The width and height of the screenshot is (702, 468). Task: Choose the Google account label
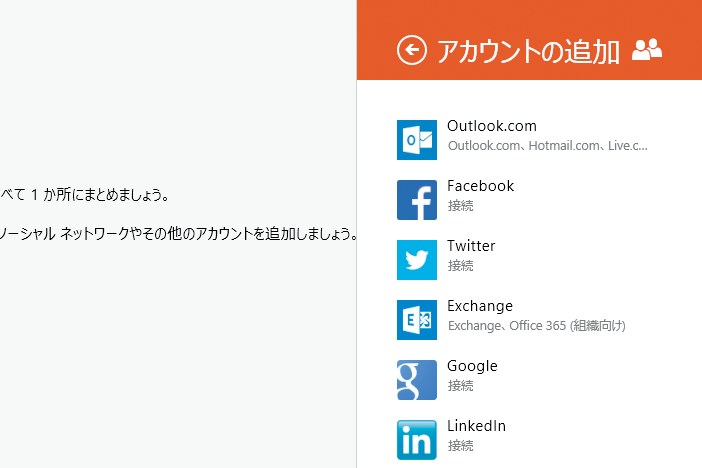[472, 366]
